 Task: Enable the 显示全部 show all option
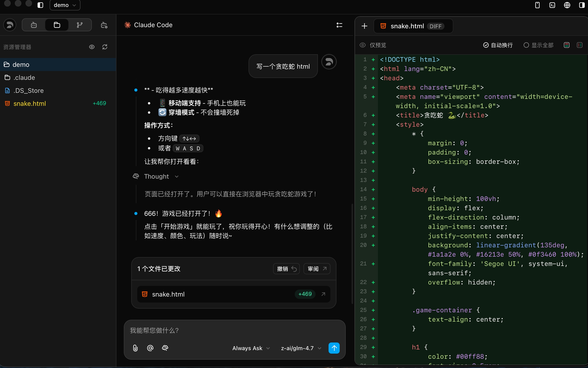538,45
